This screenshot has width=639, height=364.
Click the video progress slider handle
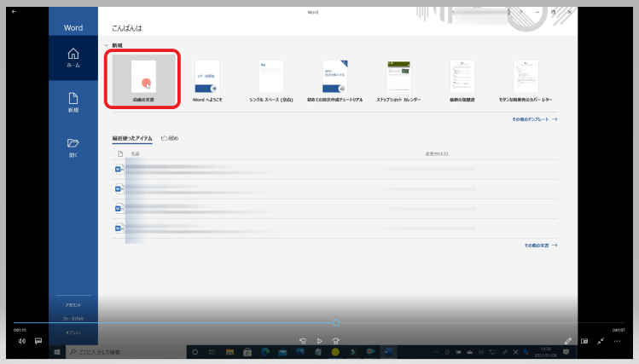tap(336, 323)
